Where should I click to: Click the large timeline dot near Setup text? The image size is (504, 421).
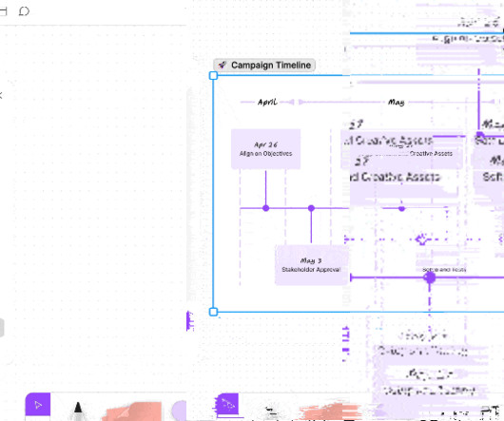[430, 277]
